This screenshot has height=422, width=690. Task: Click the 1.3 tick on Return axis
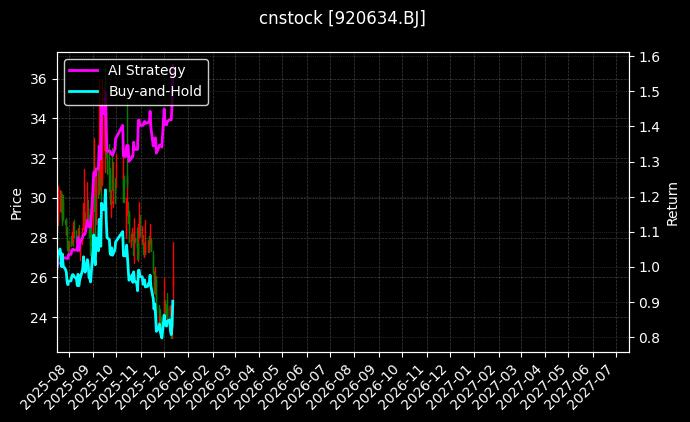[x=648, y=162]
